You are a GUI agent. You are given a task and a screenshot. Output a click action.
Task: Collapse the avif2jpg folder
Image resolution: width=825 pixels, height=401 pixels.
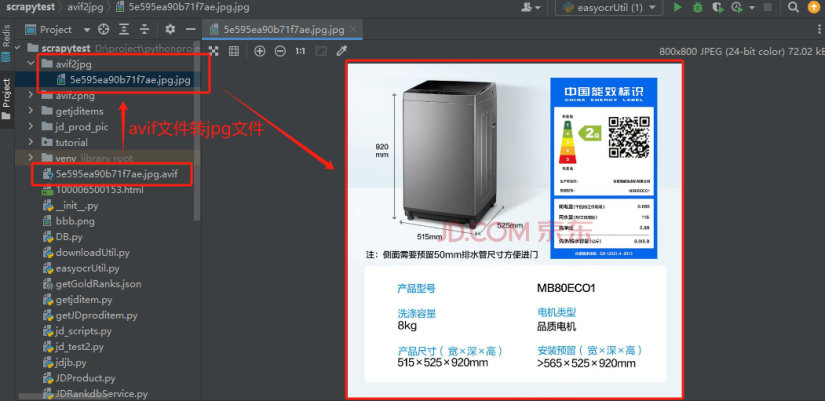pos(32,64)
